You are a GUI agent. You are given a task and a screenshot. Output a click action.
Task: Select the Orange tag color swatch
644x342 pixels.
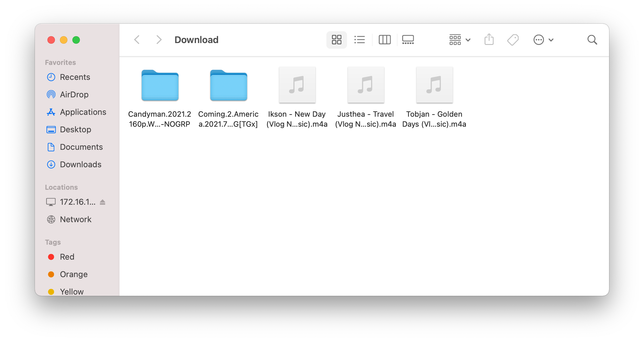point(51,274)
